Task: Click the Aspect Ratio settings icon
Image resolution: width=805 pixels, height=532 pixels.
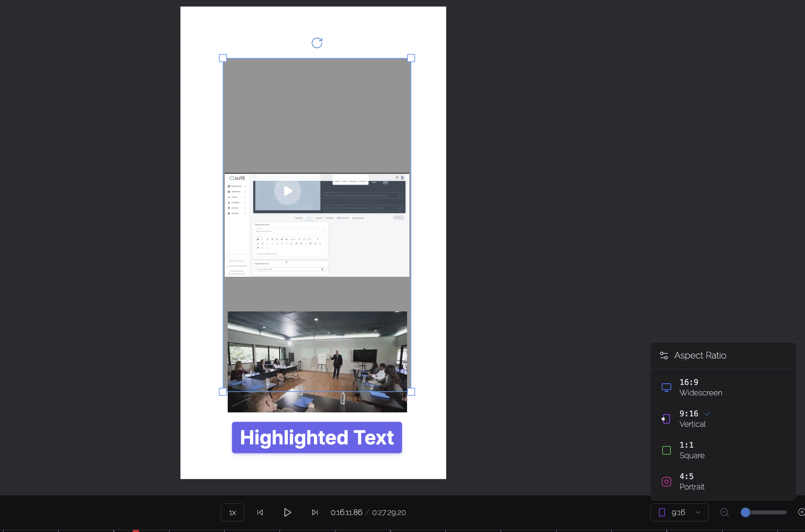Action: coord(664,355)
